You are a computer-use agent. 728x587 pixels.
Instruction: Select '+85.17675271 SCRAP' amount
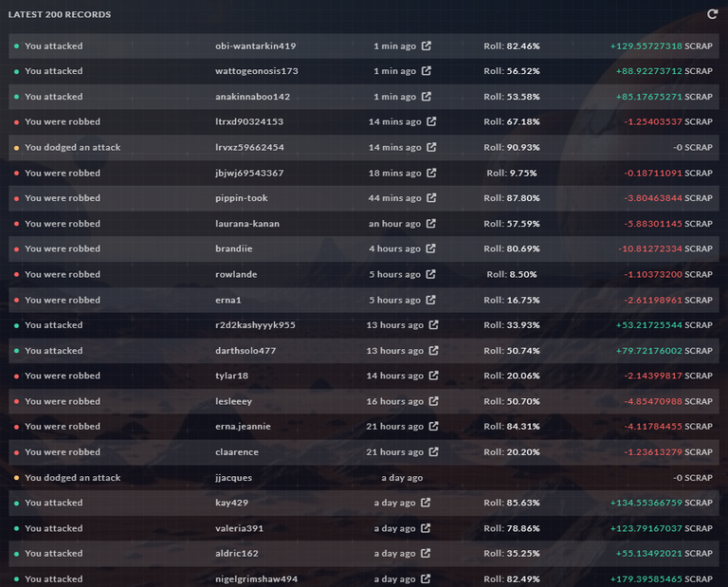pos(664,97)
